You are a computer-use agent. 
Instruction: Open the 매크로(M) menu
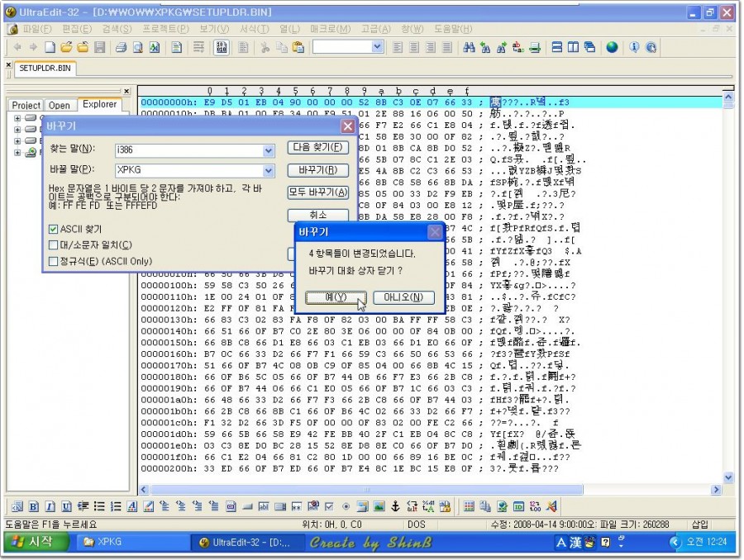point(330,29)
